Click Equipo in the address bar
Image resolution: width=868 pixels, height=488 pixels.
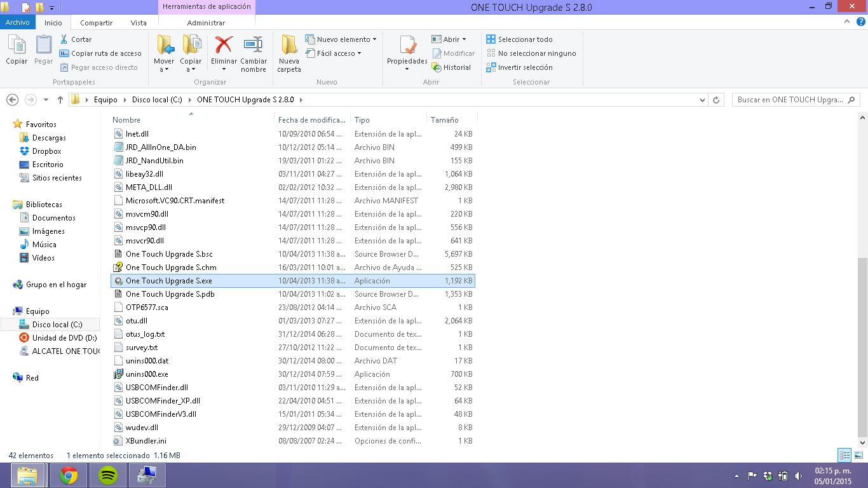click(105, 100)
